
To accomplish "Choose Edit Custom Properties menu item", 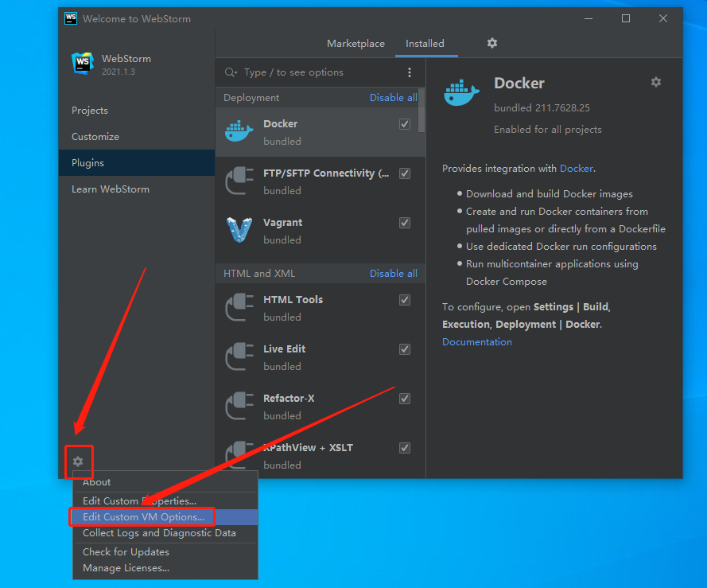I will (x=165, y=501).
